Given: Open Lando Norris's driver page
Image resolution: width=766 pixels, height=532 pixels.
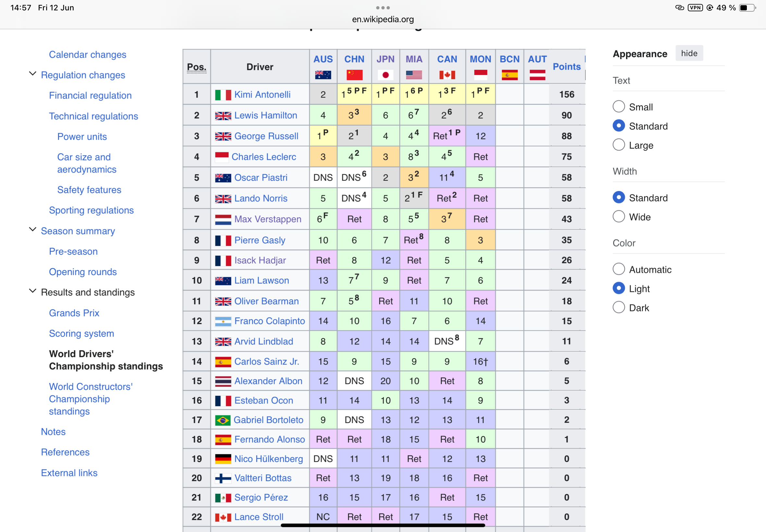Looking at the screenshot, I should click(261, 199).
